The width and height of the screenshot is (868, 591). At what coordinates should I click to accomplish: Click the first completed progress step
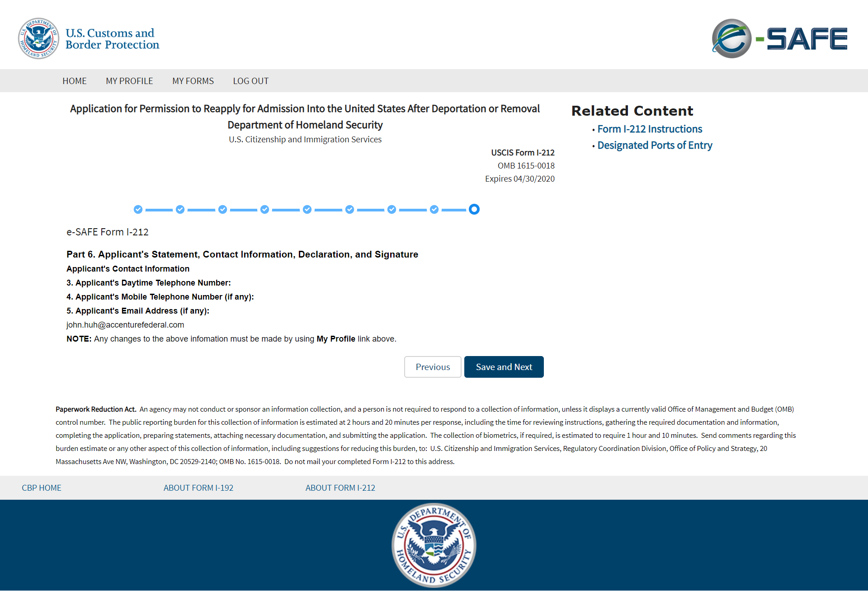[x=138, y=209]
